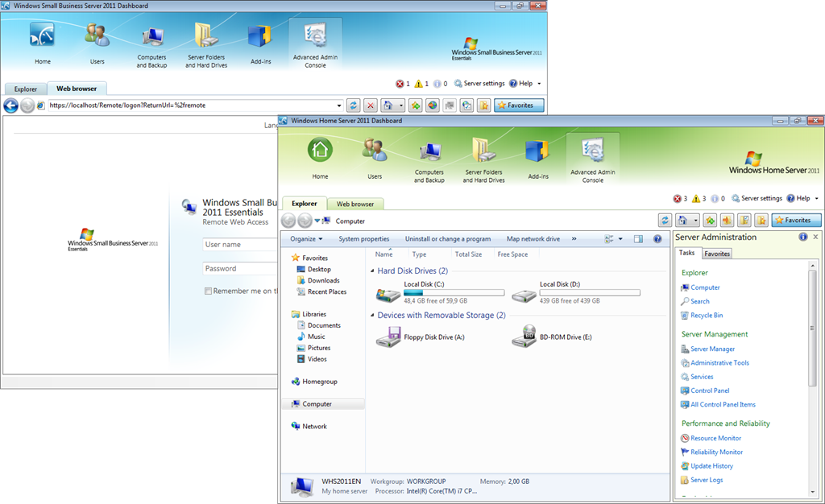Screen dimensions: 825x504
Task: Toggle the Remember me checkbox
Action: coord(208,291)
